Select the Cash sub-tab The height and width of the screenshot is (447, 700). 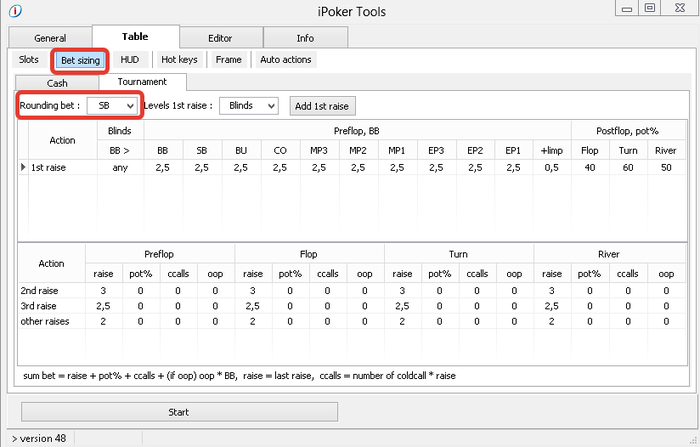tap(57, 83)
